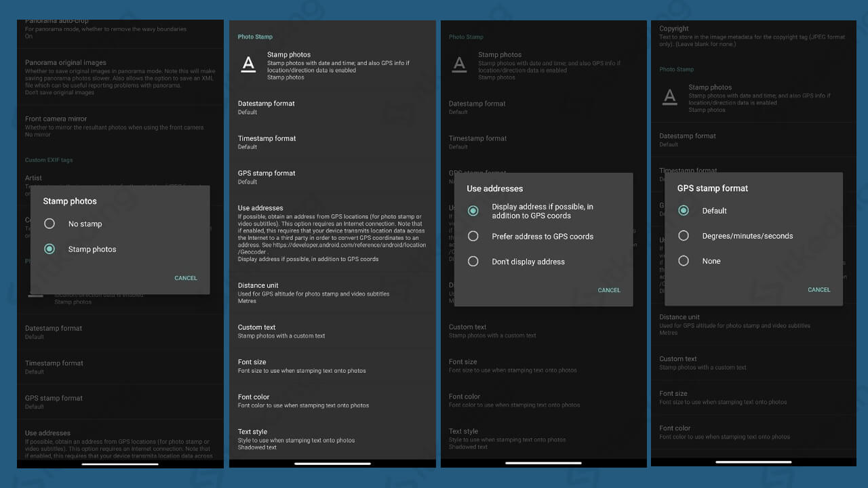Tap dimmed Stamp photos row above GPS stamp format dialog
Image resolution: width=868 pixels, height=488 pixels.
click(754, 98)
